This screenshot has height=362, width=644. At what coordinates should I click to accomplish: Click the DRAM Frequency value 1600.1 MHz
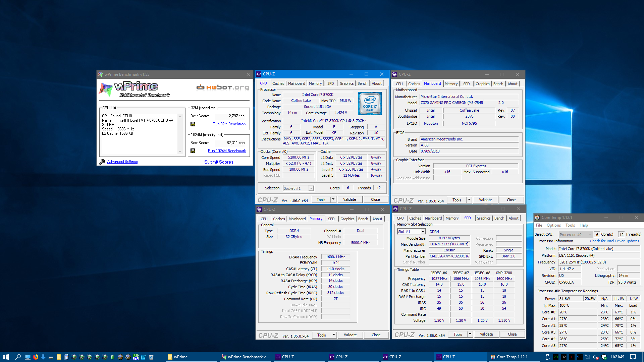click(335, 257)
